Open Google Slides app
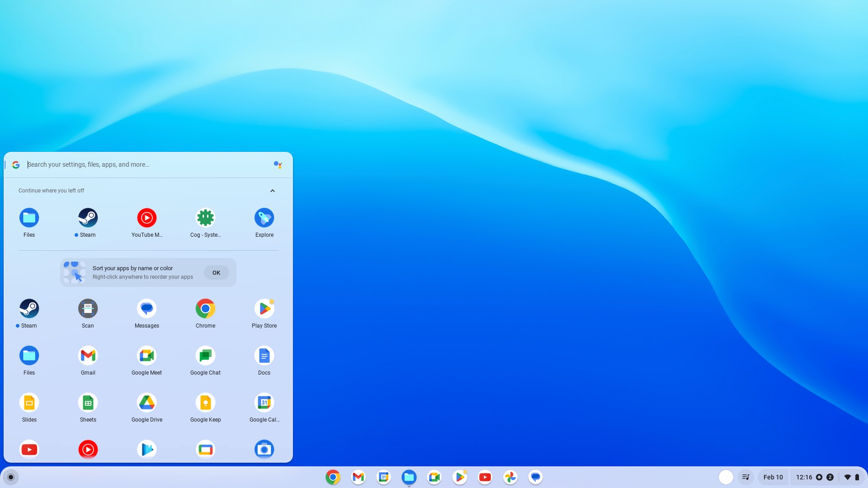 coord(28,402)
